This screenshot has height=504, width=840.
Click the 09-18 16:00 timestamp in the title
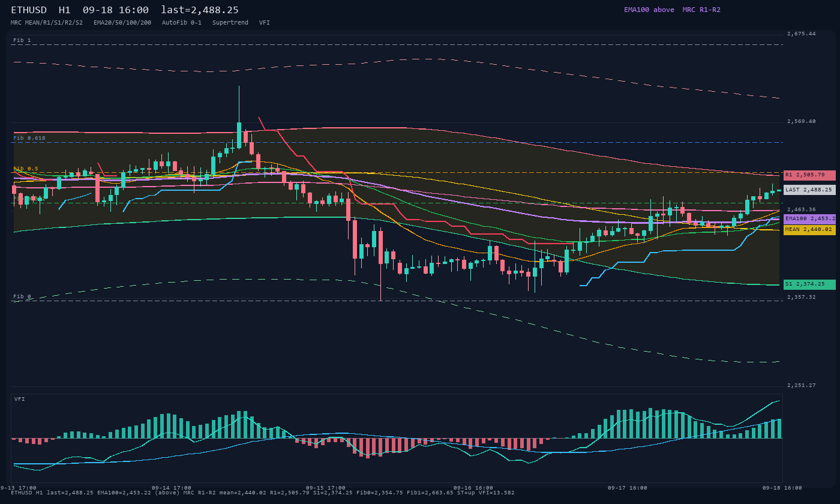116,10
